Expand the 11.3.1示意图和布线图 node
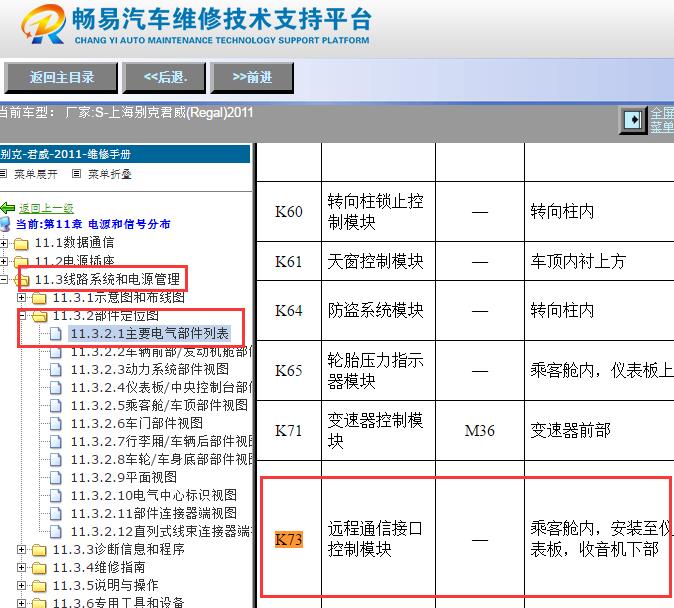Viewport: 674px width, 608px height. coord(21,298)
